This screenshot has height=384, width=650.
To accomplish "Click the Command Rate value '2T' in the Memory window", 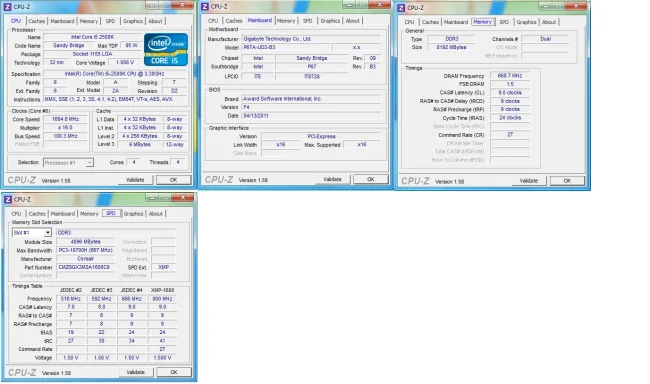I will click(510, 134).
